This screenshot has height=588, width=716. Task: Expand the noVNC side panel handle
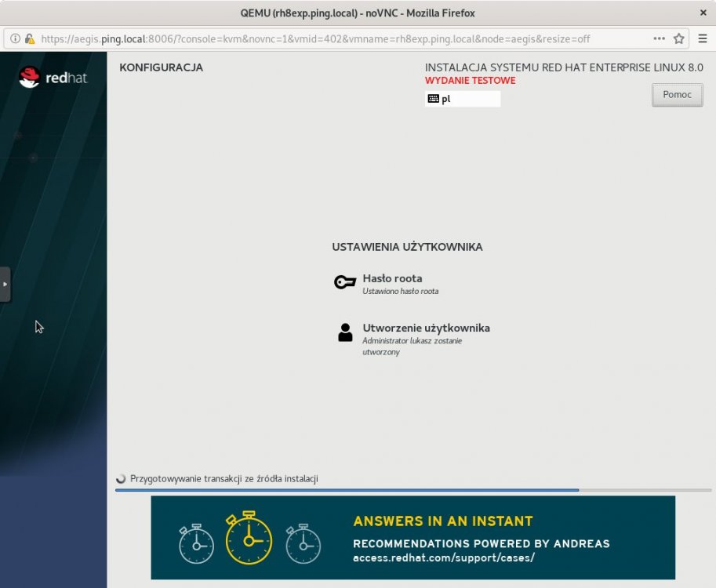pos(5,285)
